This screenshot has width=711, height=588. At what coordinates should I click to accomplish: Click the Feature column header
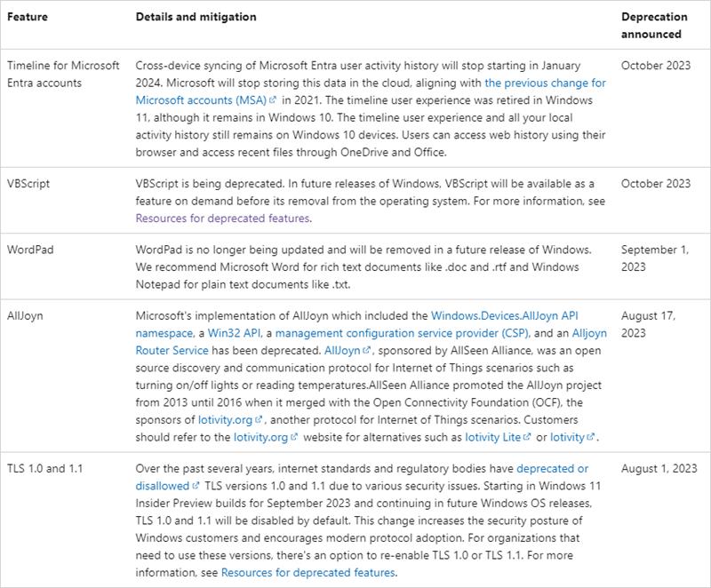pyautogui.click(x=27, y=17)
